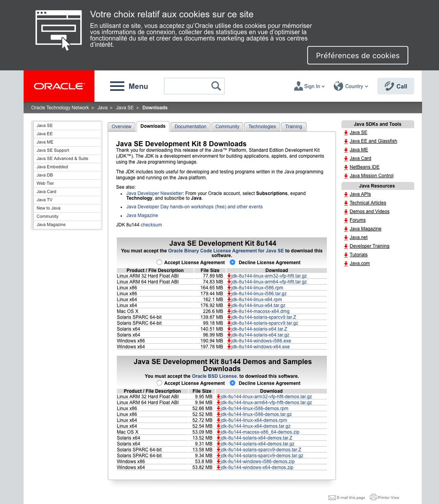Click download arrow icon beside NetBeans IDE
Viewport: 439px width, 504px height.
(346, 167)
